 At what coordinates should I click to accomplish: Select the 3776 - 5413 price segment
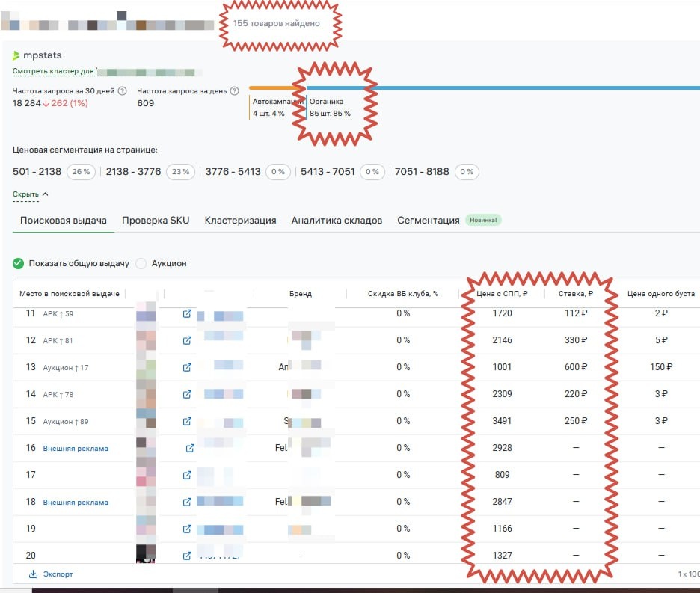[248, 172]
